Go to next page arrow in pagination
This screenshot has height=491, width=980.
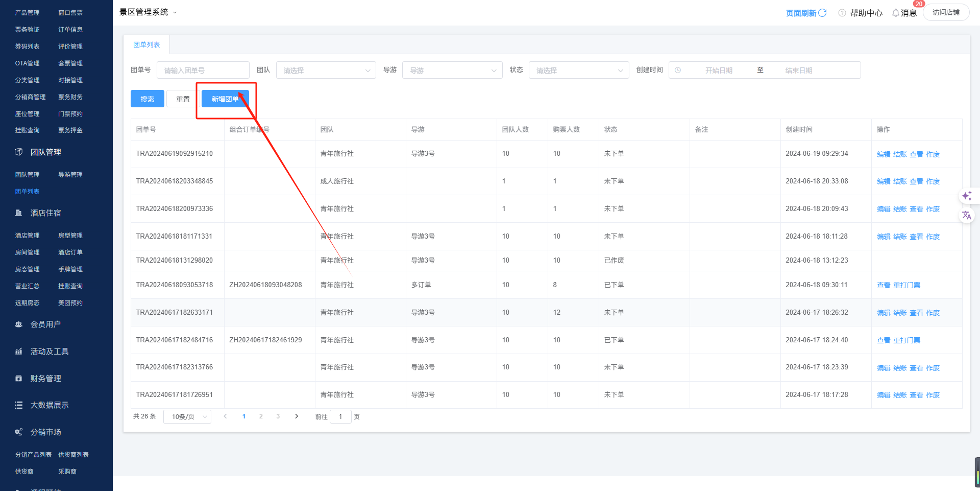[x=297, y=416]
